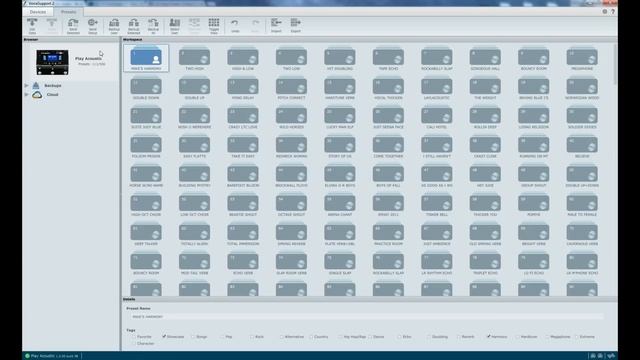Select the WILD HORSES preset icon

pyautogui.click(x=291, y=116)
